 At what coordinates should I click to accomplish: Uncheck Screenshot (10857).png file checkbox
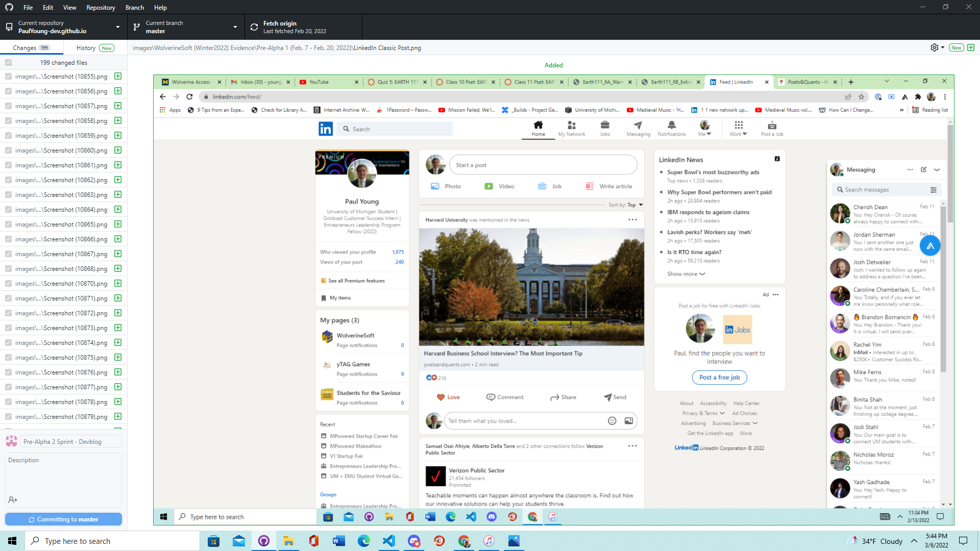8,106
